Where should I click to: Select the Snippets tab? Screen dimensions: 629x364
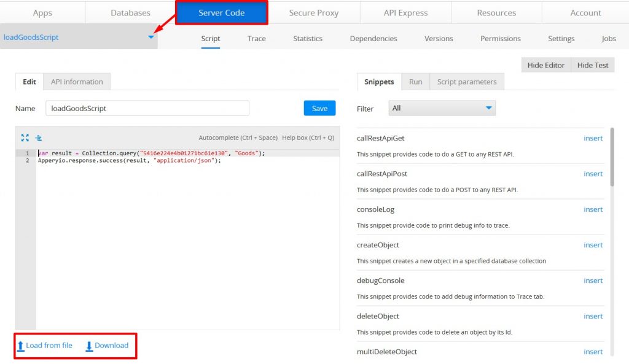(379, 82)
